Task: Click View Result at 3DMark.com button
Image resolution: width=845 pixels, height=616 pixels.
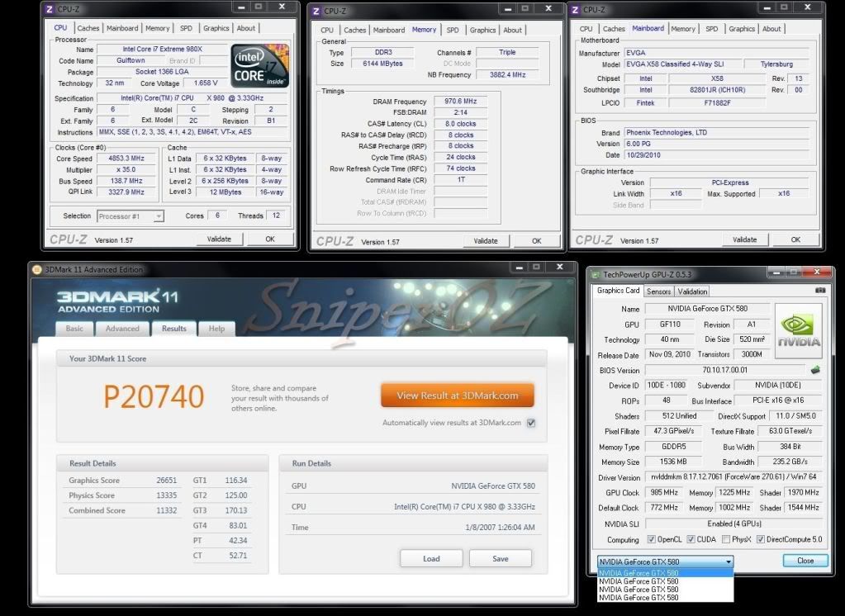Action: click(457, 396)
